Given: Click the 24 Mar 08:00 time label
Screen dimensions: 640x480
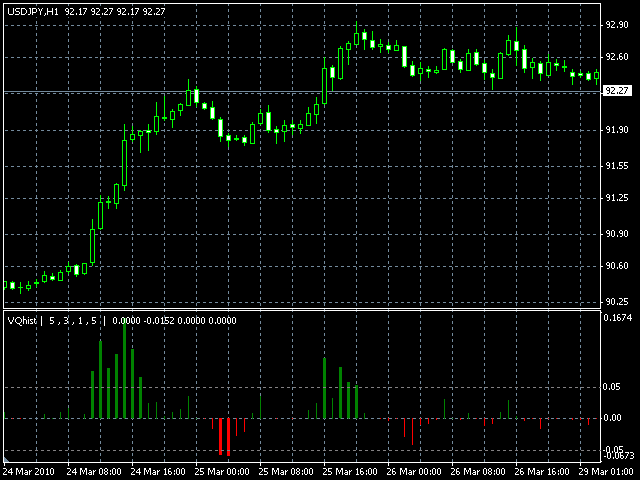Looking at the screenshot, I should coord(94,472).
